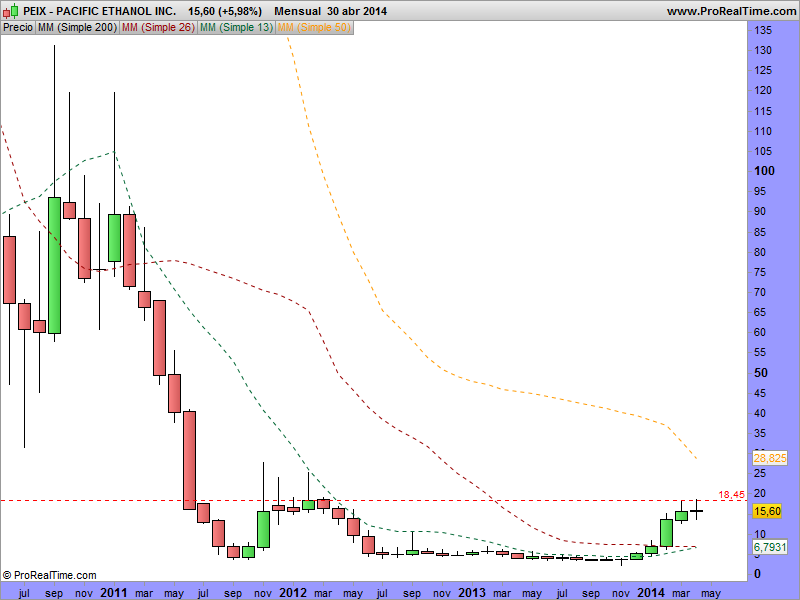800x600 pixels.
Task: Click the red dashed 18,45 horizontal level line
Action: tap(373, 501)
